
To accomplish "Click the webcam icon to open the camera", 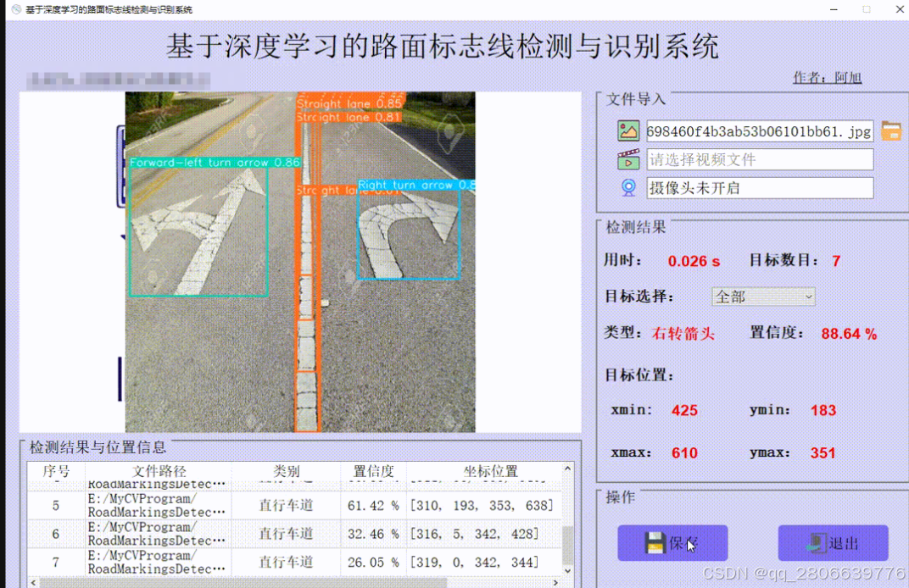I will point(627,187).
